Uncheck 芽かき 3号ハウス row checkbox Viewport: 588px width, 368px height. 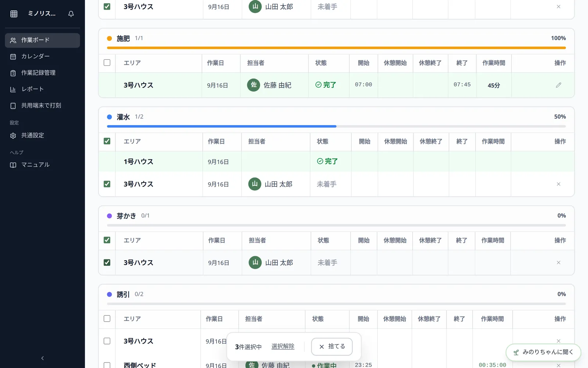point(107,262)
